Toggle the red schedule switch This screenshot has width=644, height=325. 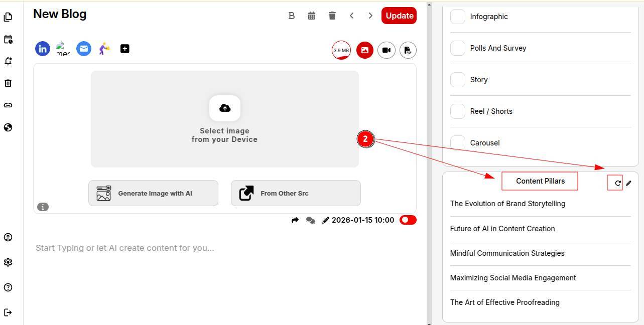(x=408, y=220)
